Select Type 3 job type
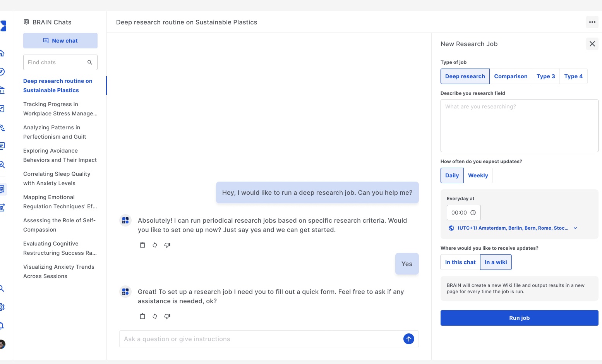 pyautogui.click(x=546, y=76)
